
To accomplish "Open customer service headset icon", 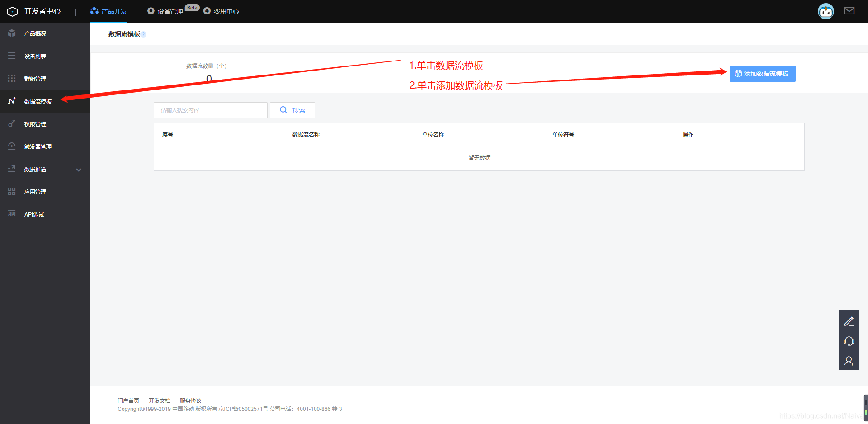I will click(849, 341).
